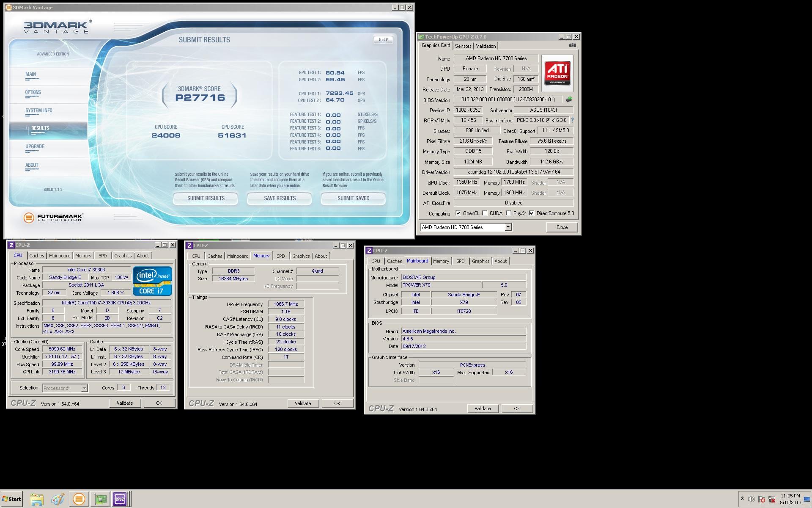The height and width of the screenshot is (508, 812).
Task: Select RESULTS in 3DMark sidebar
Action: pyautogui.click(x=48, y=131)
